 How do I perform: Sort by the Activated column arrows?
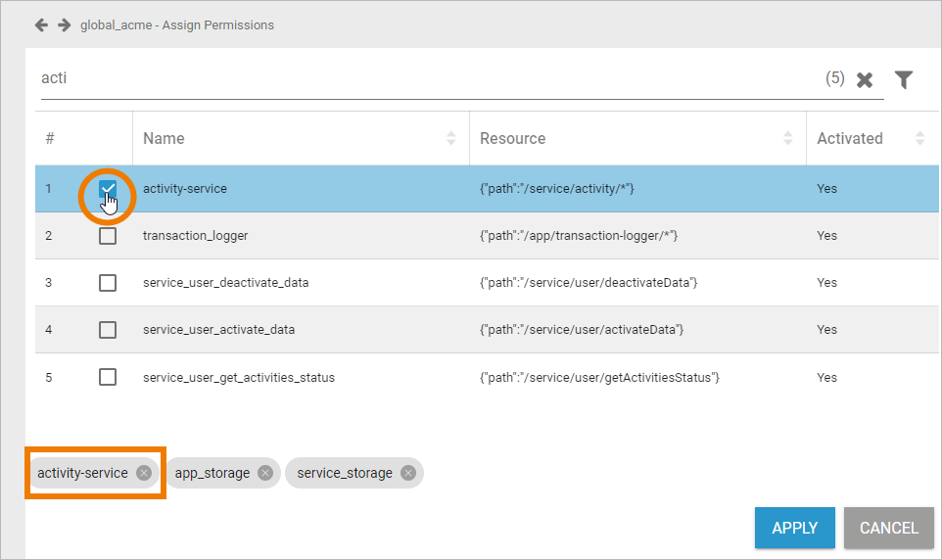[919, 138]
